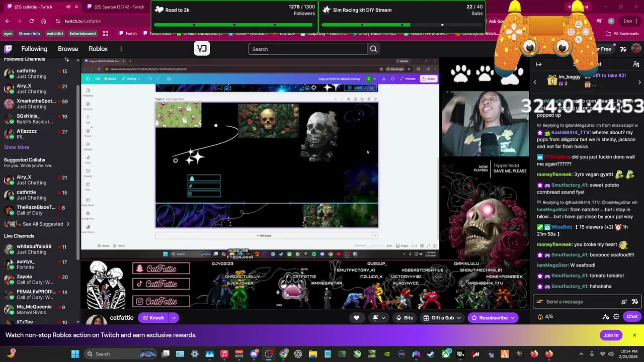Open the Following page
This screenshot has height=362, width=644.
(34, 49)
